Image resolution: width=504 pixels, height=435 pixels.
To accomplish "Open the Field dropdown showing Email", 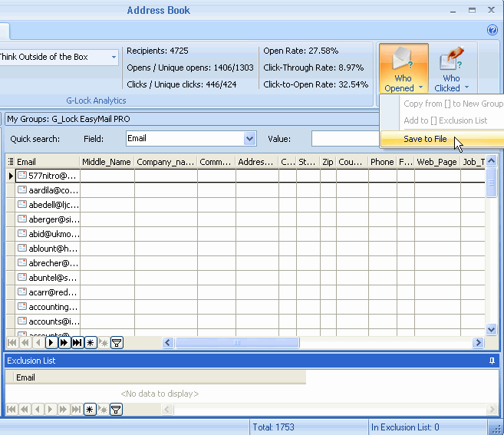I will coord(249,139).
